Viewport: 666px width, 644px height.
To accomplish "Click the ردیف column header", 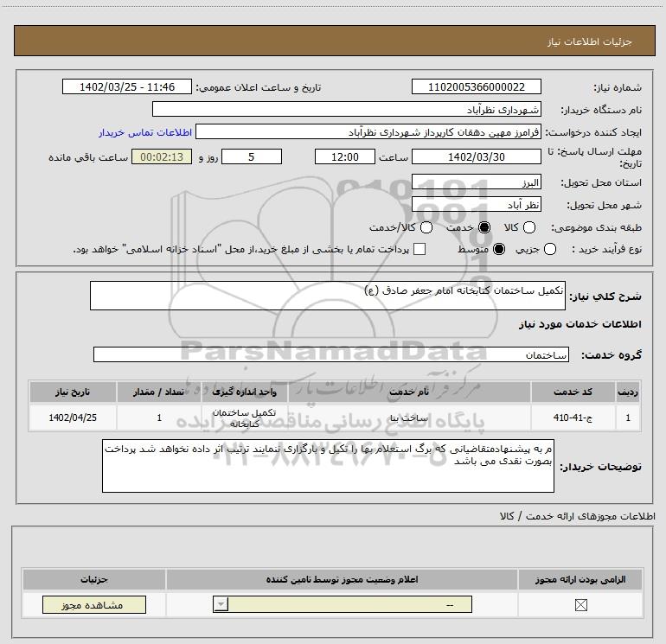I will coord(628,392).
